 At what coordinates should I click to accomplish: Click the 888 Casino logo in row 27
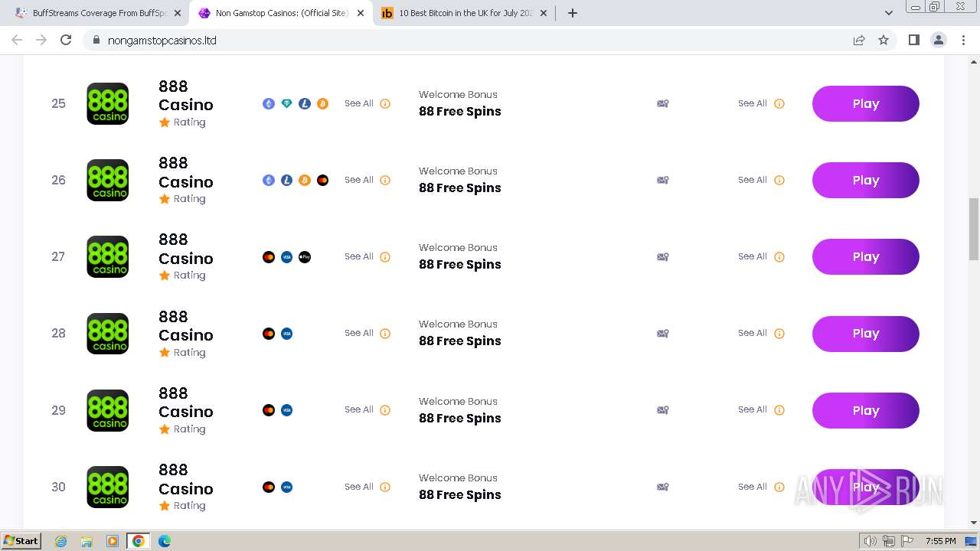click(x=107, y=256)
